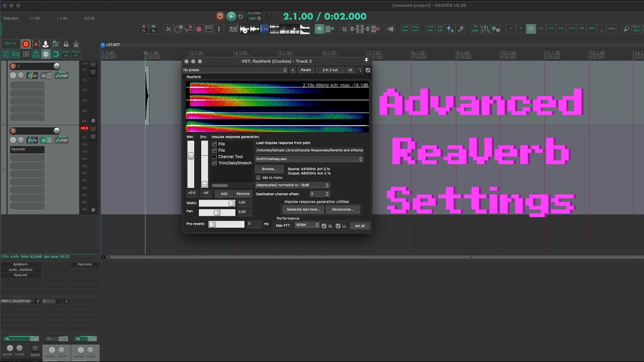Click the Loop item toolbar button
644x362 pixels.
(x=405, y=29)
